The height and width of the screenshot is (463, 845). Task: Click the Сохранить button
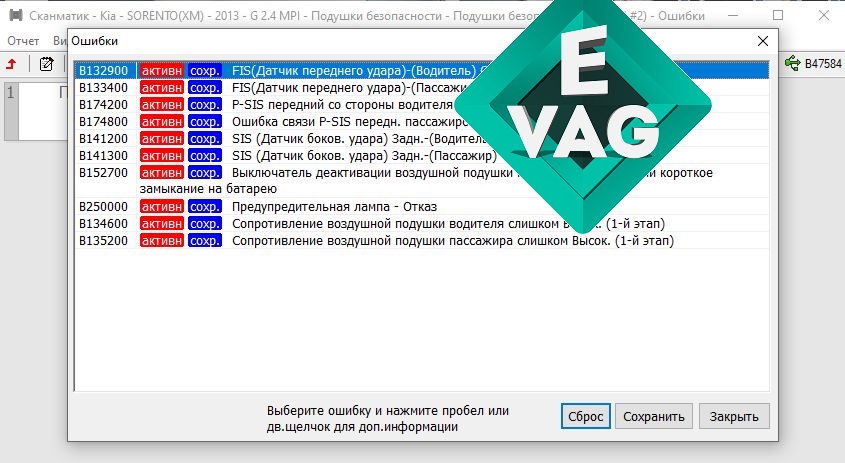tap(654, 417)
